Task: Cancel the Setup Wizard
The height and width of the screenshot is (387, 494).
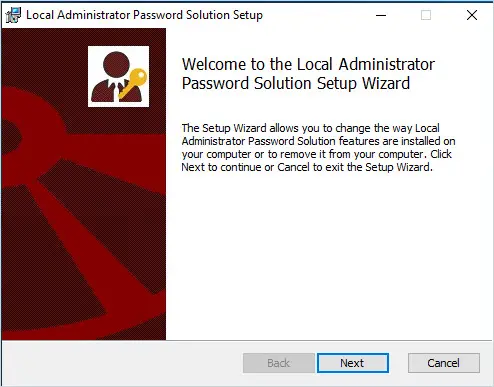Action: (444, 363)
